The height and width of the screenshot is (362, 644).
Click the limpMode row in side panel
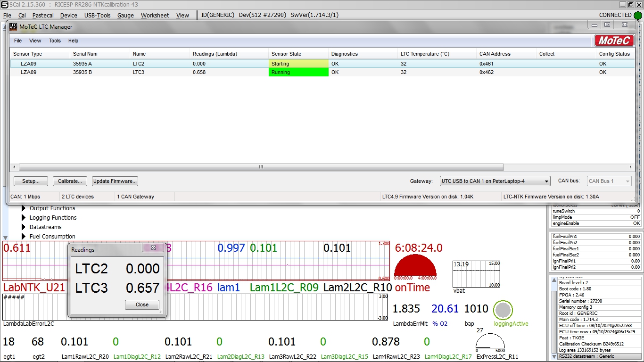(x=596, y=217)
